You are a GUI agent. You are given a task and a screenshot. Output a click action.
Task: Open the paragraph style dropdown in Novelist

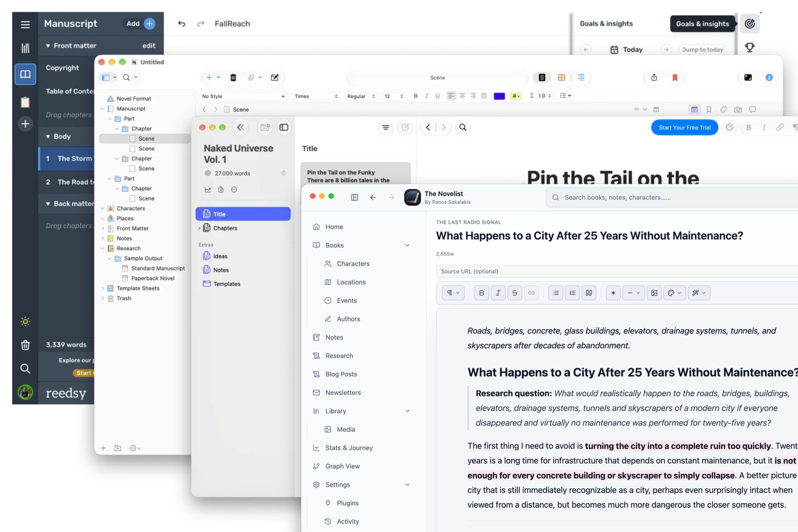453,293
